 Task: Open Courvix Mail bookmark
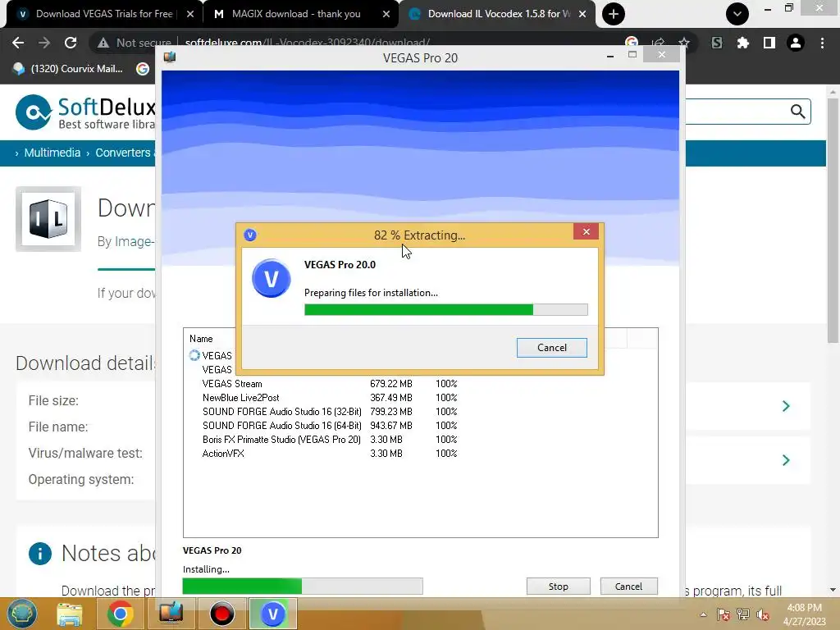[x=68, y=69]
